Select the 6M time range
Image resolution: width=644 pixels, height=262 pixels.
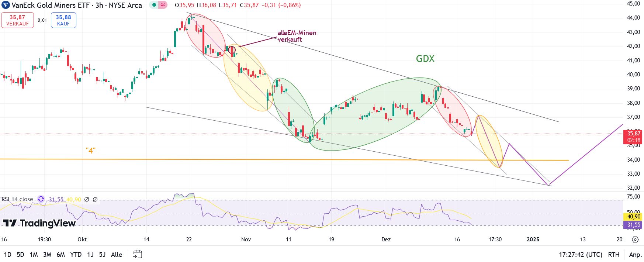point(61,255)
